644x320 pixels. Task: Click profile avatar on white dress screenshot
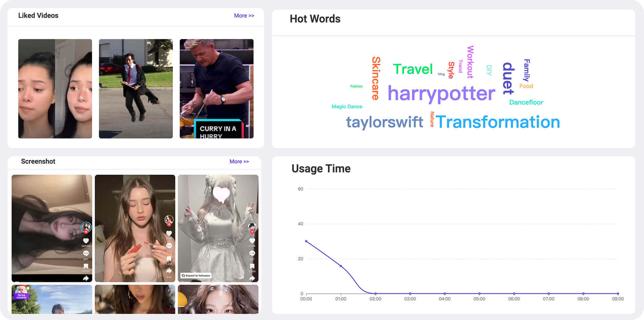pyautogui.click(x=252, y=227)
